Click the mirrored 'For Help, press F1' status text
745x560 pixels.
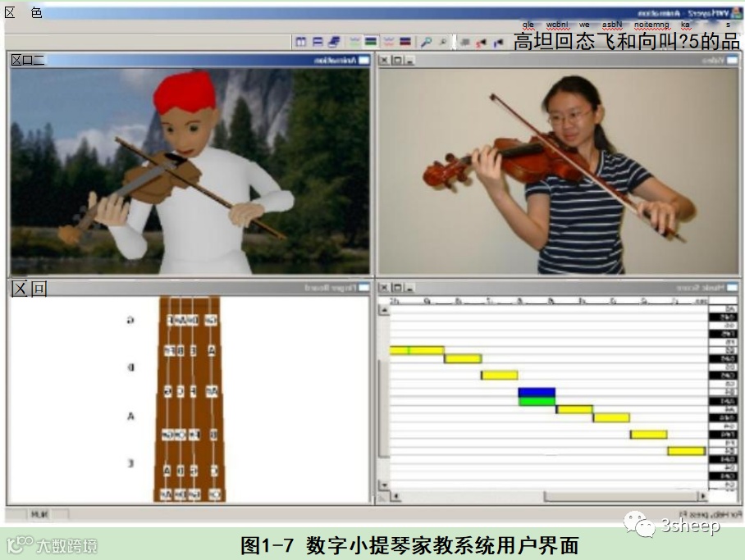click(x=711, y=514)
